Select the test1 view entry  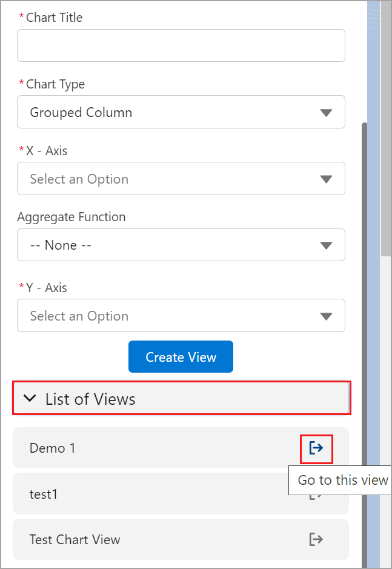pyautogui.click(x=44, y=494)
